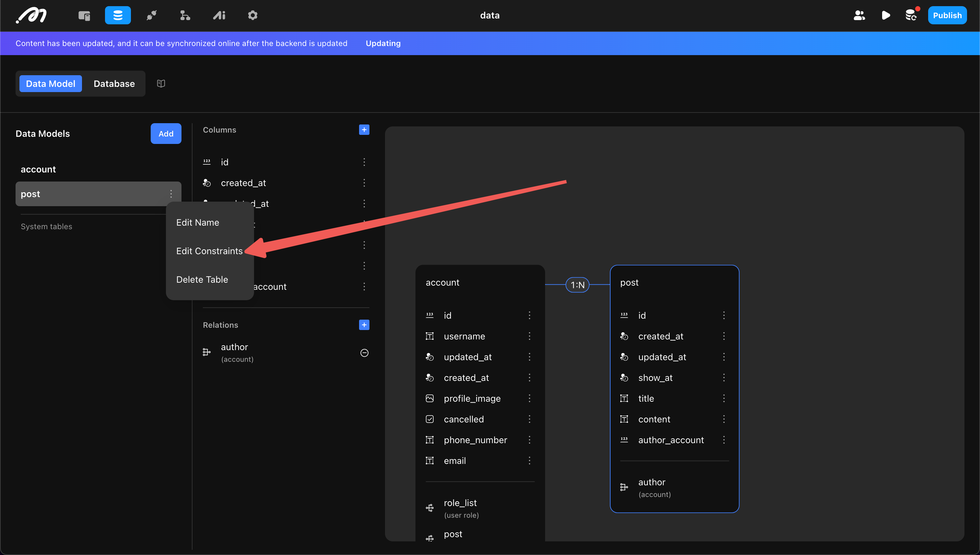Click the Columns section header
The image size is (980, 555).
pos(219,130)
